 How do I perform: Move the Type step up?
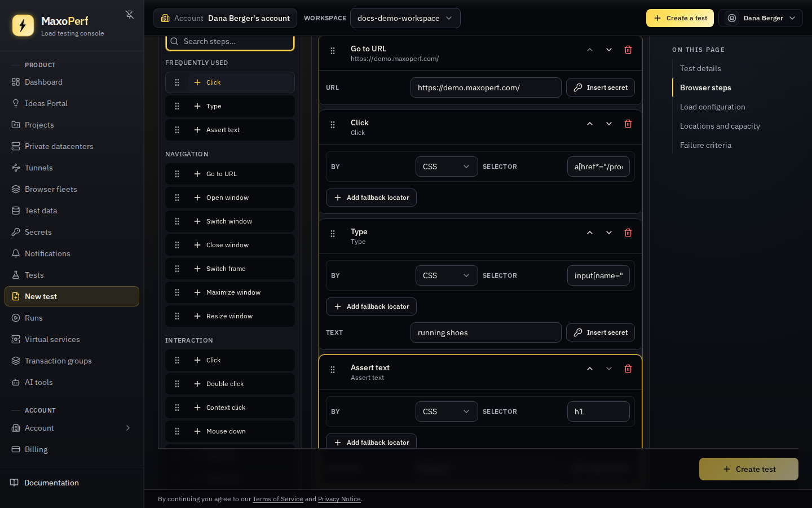click(590, 233)
